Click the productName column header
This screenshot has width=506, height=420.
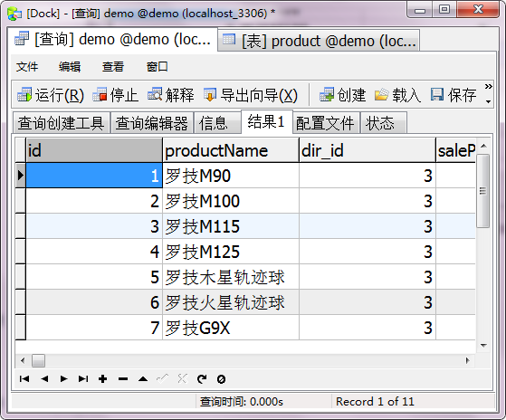[231, 150]
